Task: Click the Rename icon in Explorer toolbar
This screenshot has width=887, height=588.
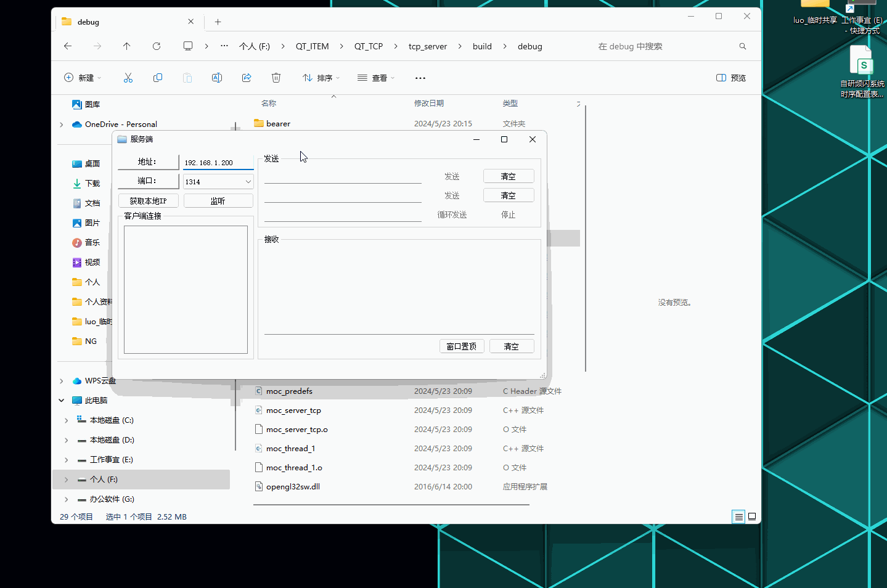Action: coord(217,78)
